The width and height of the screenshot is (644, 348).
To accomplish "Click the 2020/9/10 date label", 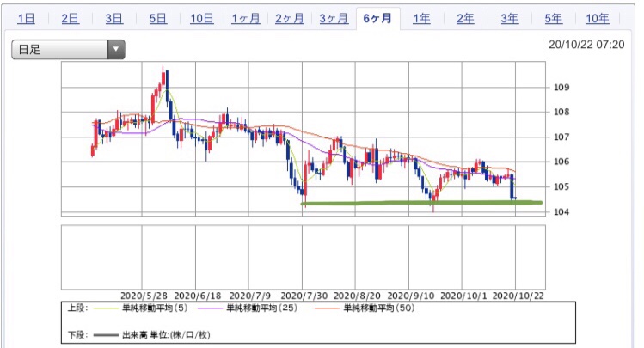I will pyautogui.click(x=411, y=296).
